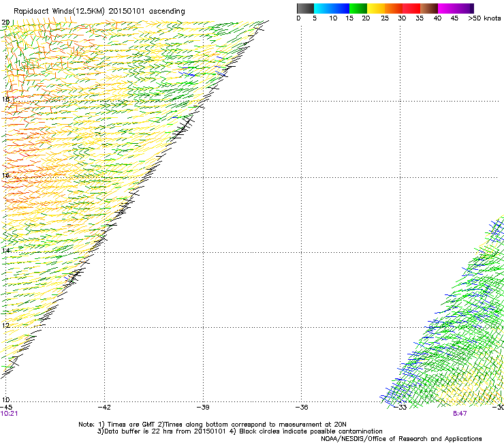Click latitude label 10 on left axis

pyautogui.click(x=5, y=399)
